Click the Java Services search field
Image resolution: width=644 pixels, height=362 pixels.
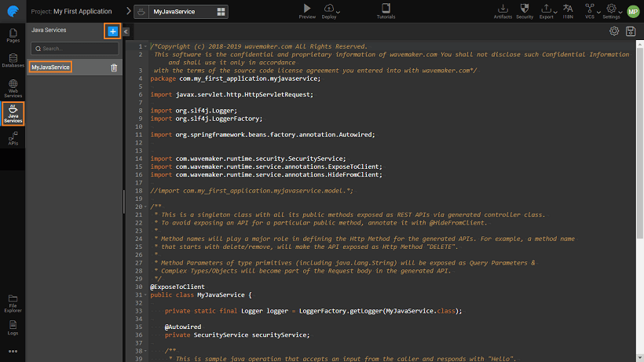(x=75, y=49)
